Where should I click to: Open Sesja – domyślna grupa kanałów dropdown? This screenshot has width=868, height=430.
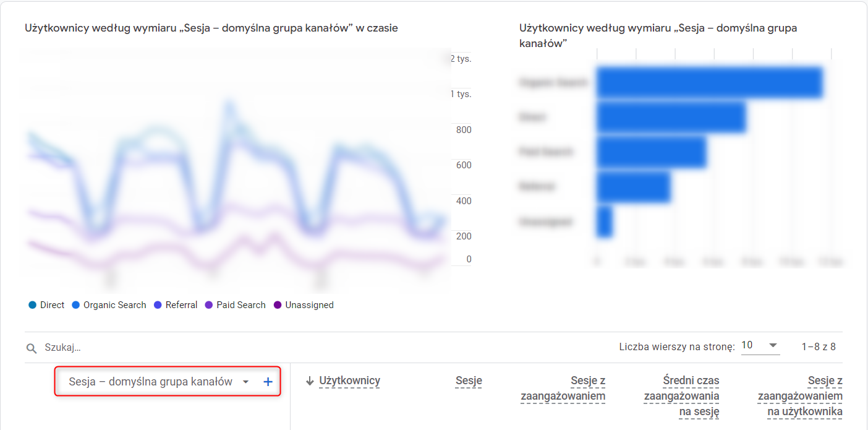[160, 382]
